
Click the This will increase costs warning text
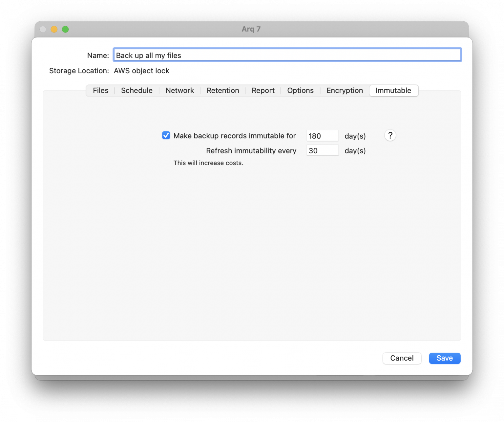pos(208,163)
